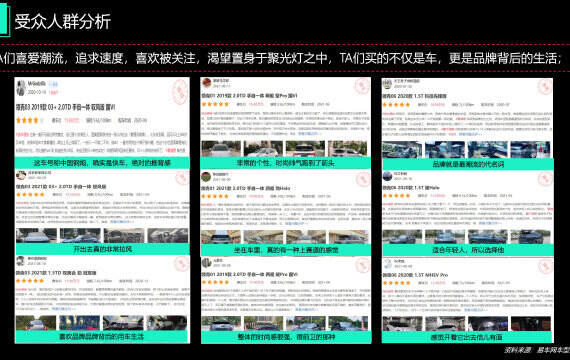Open the first car photo above 整体的时尚感很强
The width and height of the screenshot is (570, 360).
pyautogui.click(x=221, y=323)
